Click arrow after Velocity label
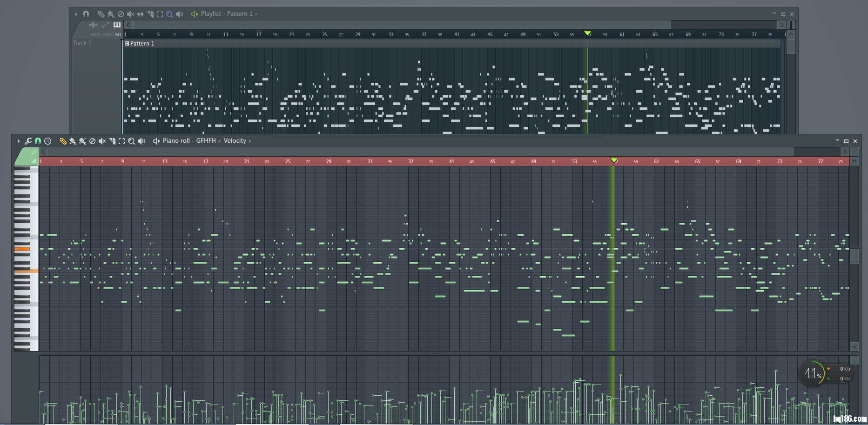The height and width of the screenshot is (425, 868). tap(250, 141)
